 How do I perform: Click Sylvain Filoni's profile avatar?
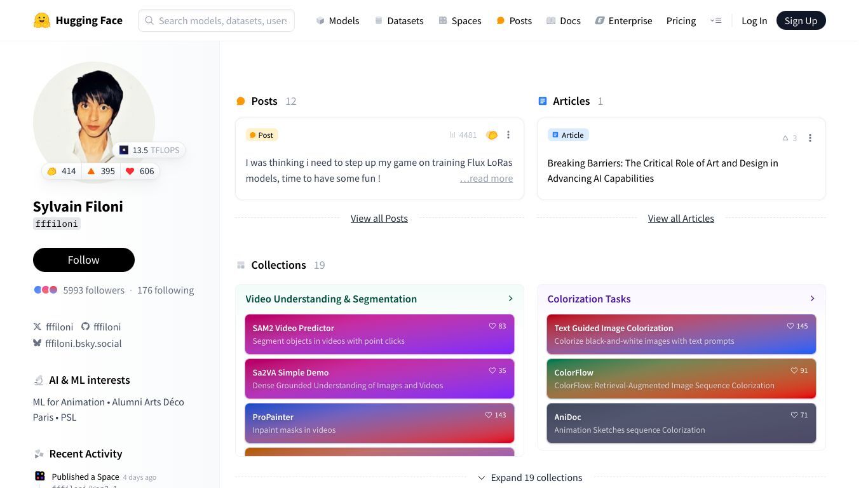pyautogui.click(x=94, y=122)
